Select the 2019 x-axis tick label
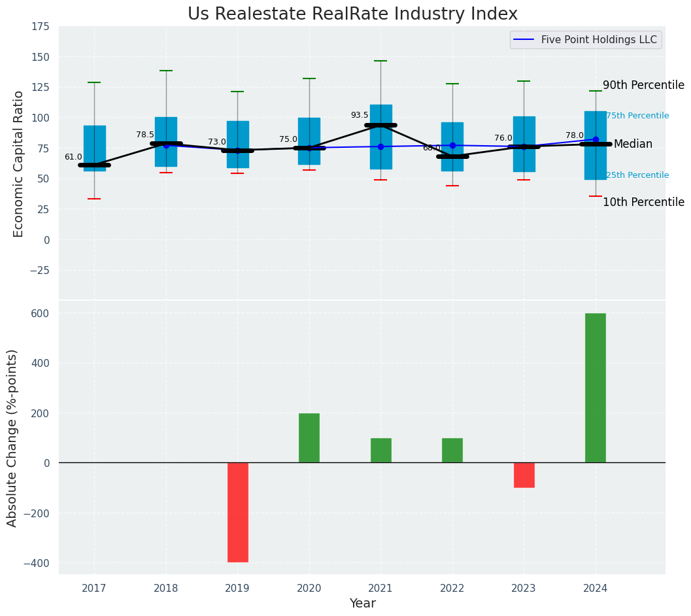 [237, 589]
